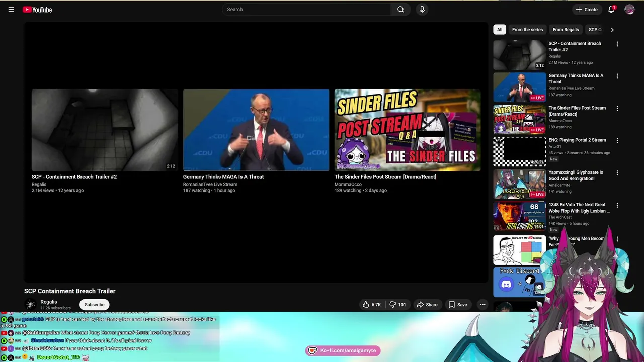Open options for ENG: Playing Portal 2 Stream sidebar item
This screenshot has height=362, width=644.
pyautogui.click(x=617, y=140)
